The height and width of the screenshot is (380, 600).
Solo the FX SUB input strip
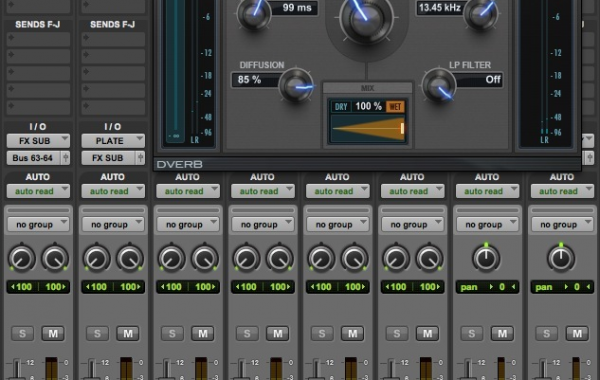[x=22, y=333]
